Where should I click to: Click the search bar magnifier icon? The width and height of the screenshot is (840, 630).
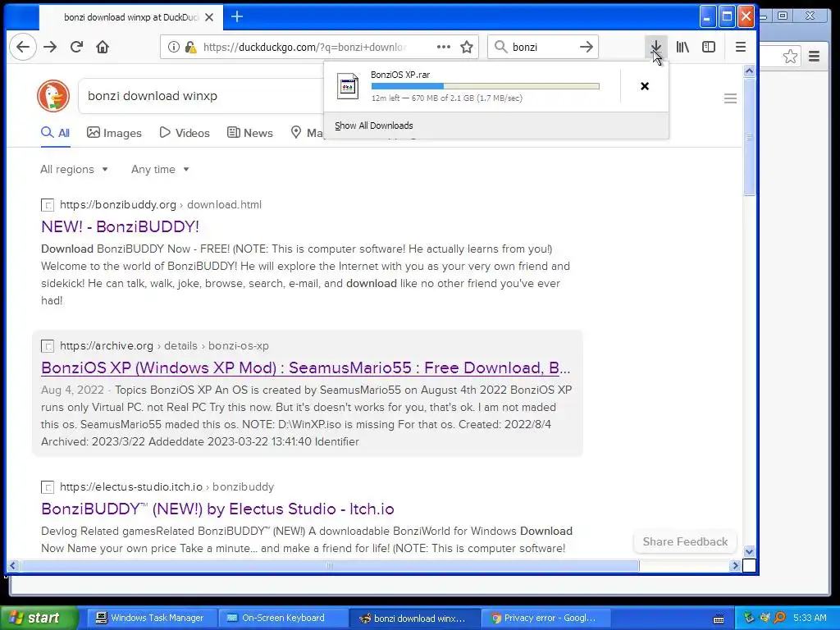click(500, 47)
